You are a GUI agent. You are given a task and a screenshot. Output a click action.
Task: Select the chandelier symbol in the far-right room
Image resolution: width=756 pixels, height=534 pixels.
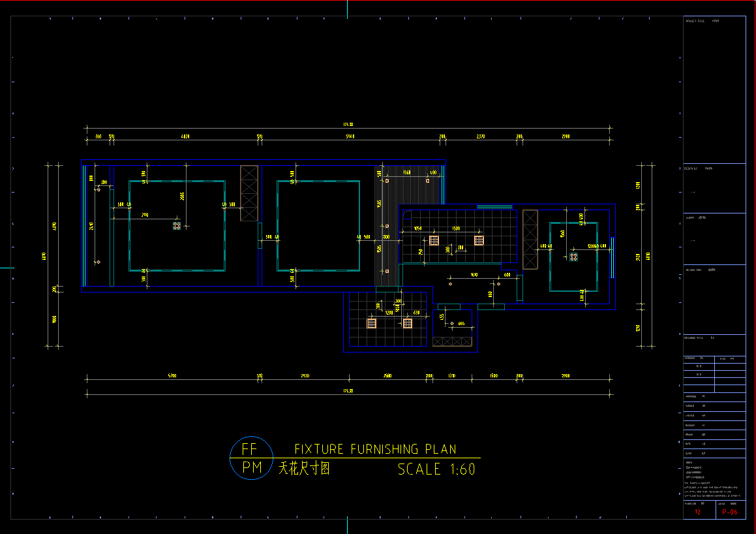point(573,257)
